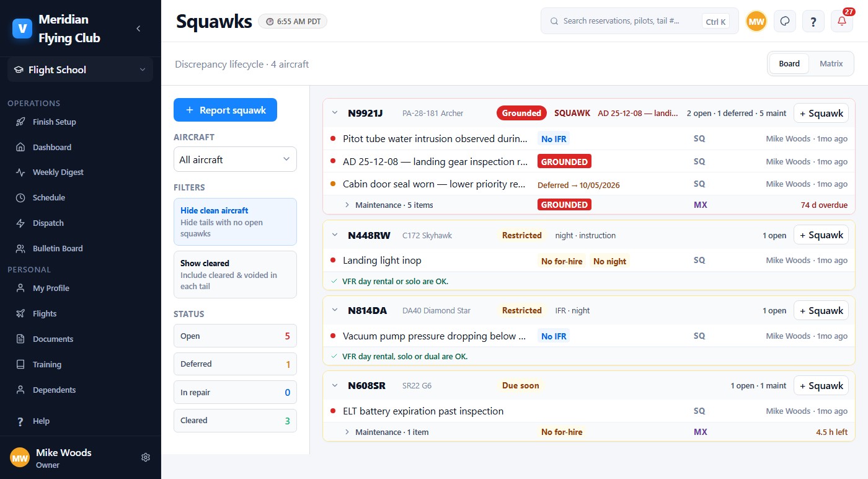This screenshot has width=868, height=479.
Task: Click the header question mark help button
Action: (813, 21)
